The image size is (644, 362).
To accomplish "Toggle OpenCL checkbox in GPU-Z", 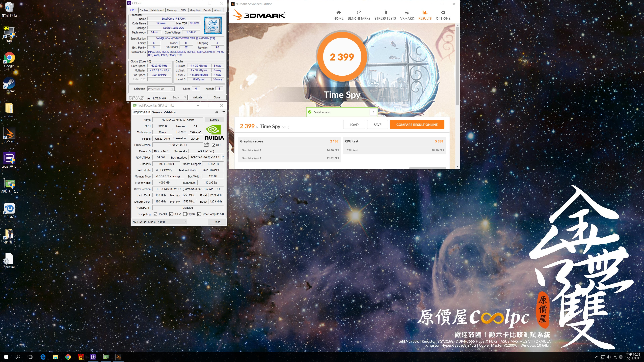I will (155, 214).
